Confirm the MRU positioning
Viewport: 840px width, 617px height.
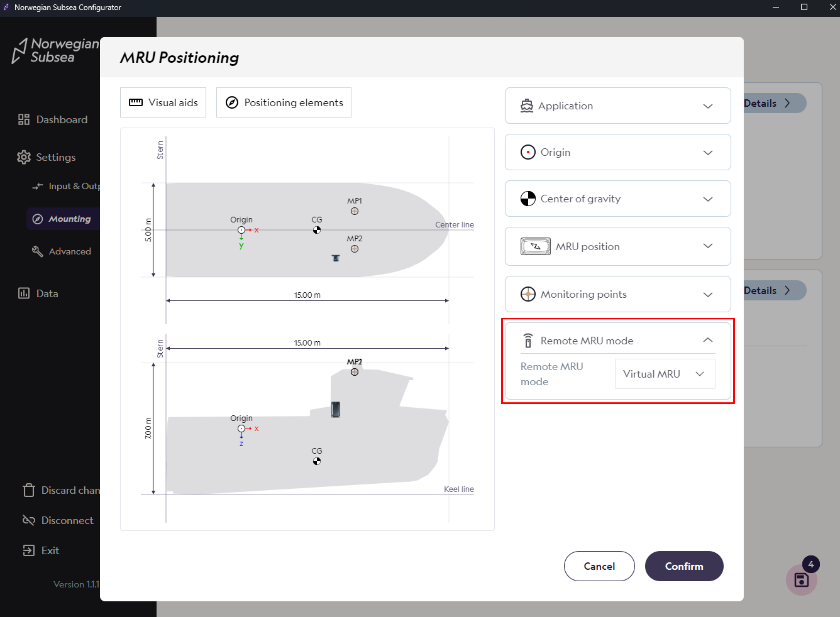point(684,566)
